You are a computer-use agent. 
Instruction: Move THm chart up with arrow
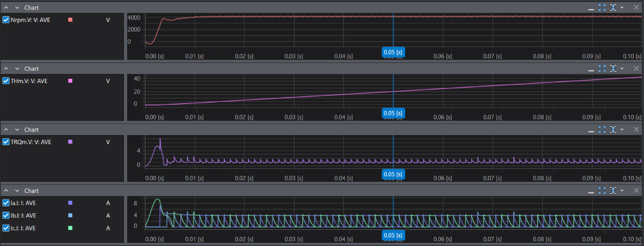pyautogui.click(x=6, y=69)
